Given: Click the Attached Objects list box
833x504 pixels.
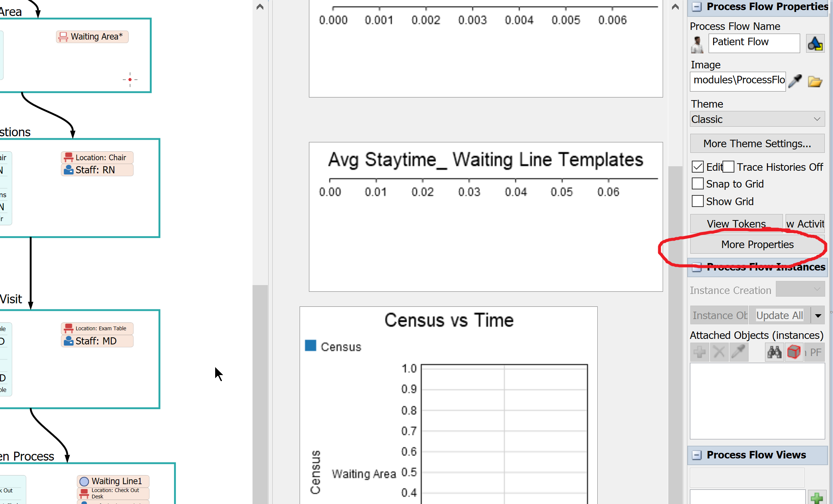Looking at the screenshot, I should 757,401.
